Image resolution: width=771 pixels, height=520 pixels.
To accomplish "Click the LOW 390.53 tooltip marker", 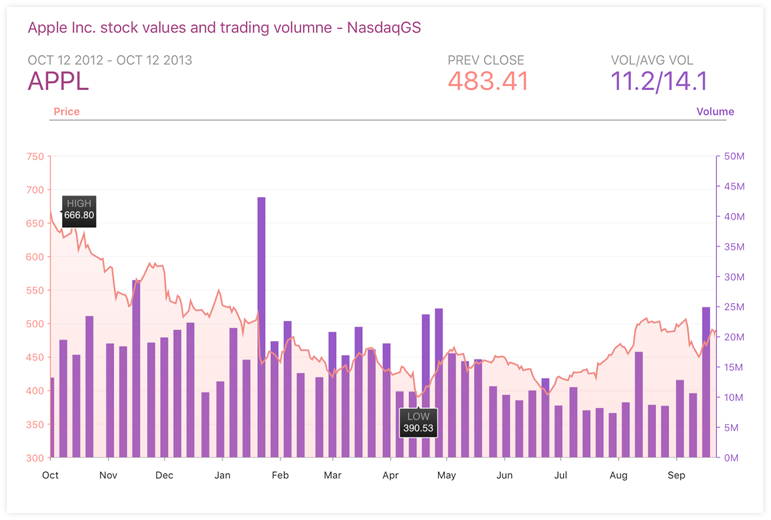I will 418,422.
